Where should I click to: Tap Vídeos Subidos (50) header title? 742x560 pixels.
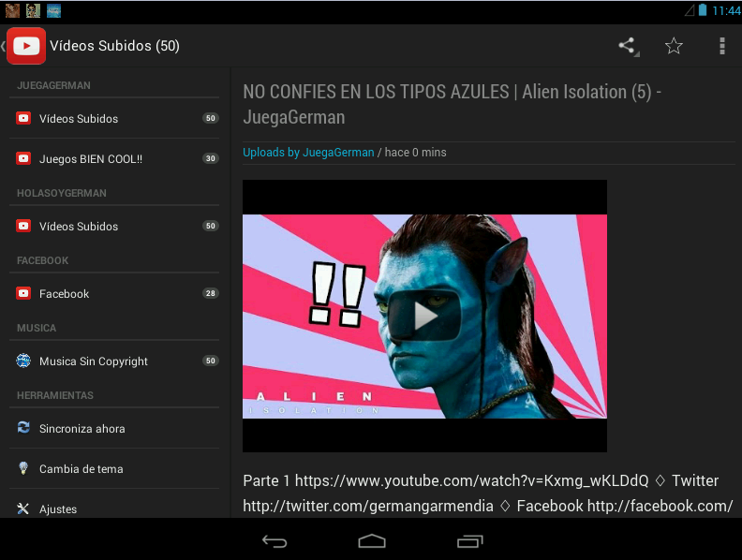[114, 46]
